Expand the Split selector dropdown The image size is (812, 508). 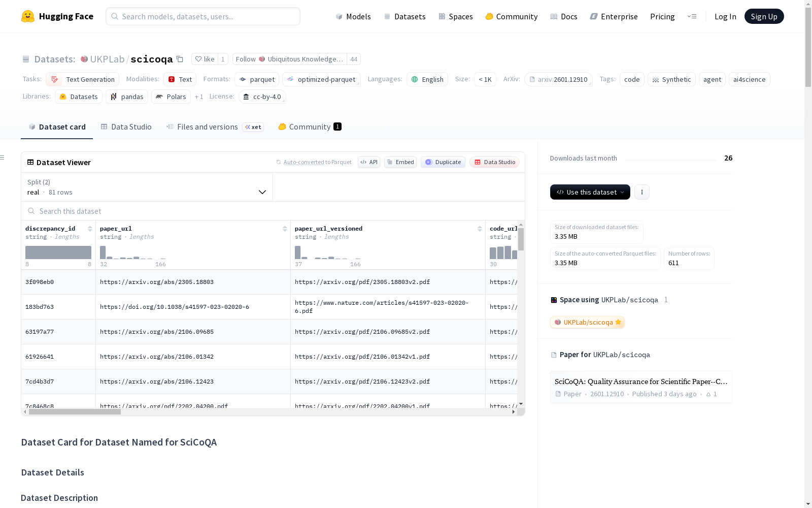[x=147, y=187]
